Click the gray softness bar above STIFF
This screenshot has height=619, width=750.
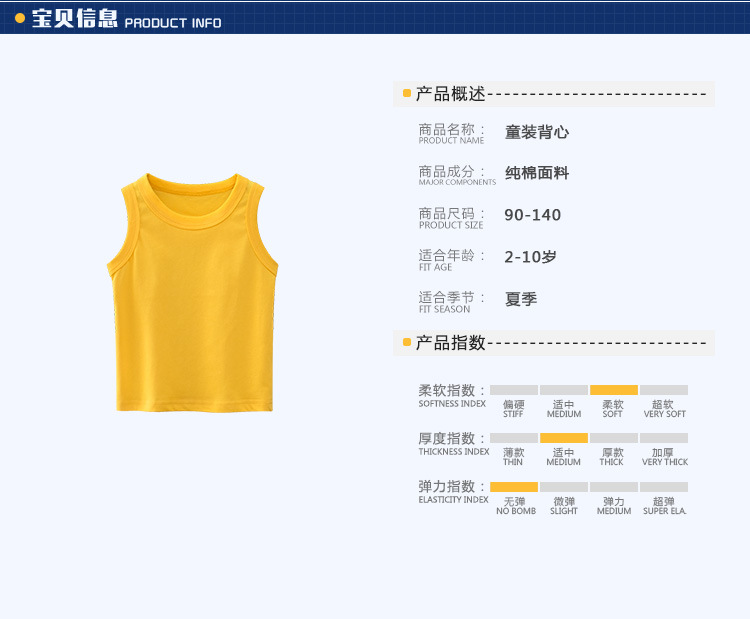pos(514,390)
